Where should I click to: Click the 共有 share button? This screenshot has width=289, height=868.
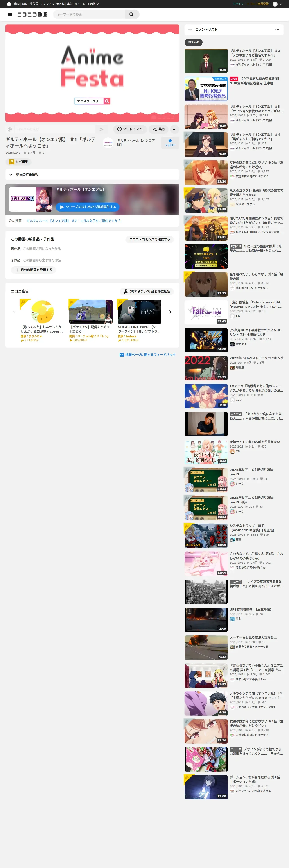158,129
